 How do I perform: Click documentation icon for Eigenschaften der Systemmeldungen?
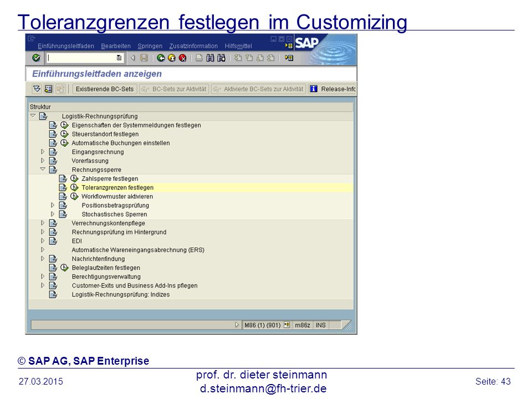click(53, 125)
